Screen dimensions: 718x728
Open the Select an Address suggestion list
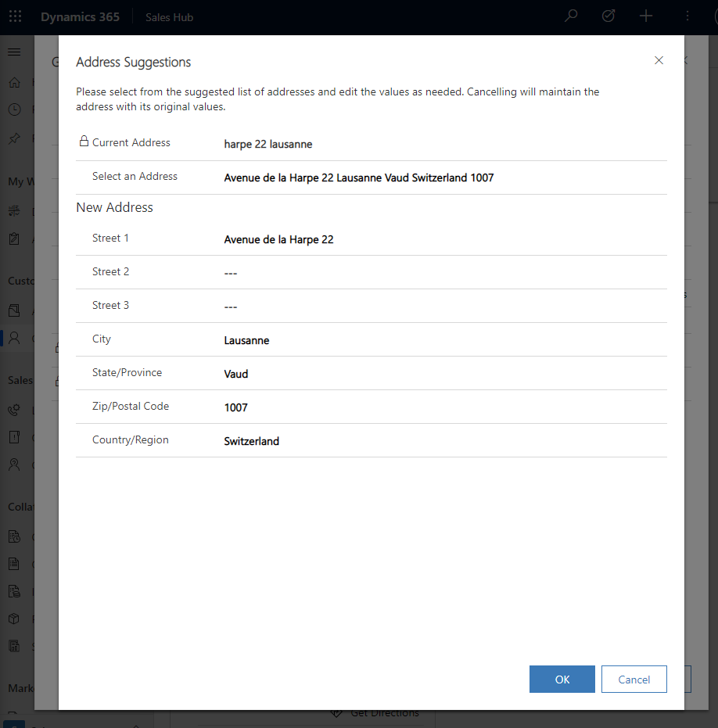coord(444,178)
